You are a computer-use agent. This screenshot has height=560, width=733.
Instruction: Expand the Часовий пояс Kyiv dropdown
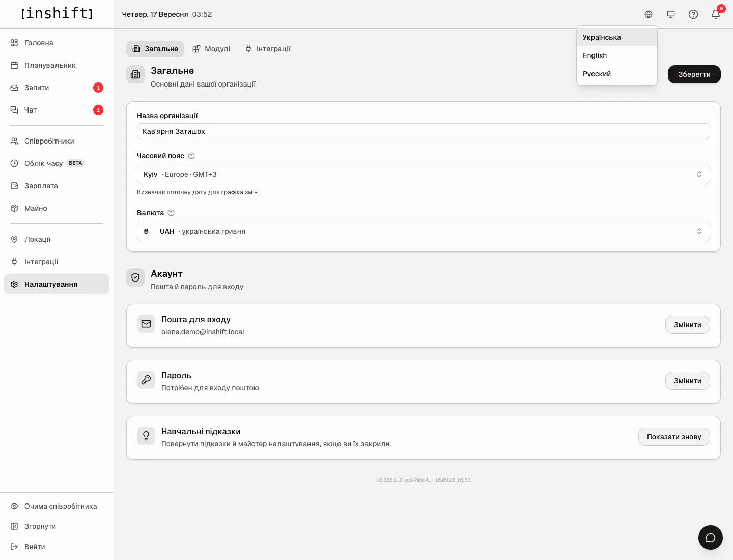424,174
